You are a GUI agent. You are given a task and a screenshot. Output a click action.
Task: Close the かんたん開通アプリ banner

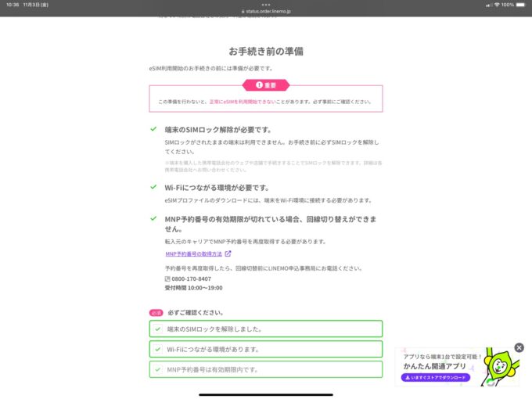519,347
